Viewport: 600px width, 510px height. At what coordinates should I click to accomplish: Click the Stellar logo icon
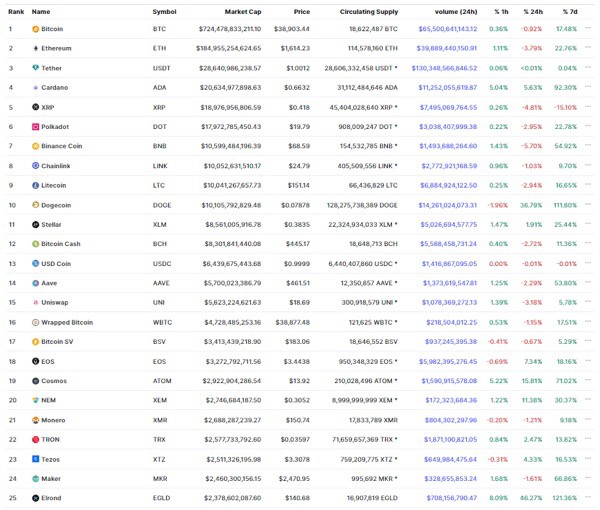click(36, 225)
